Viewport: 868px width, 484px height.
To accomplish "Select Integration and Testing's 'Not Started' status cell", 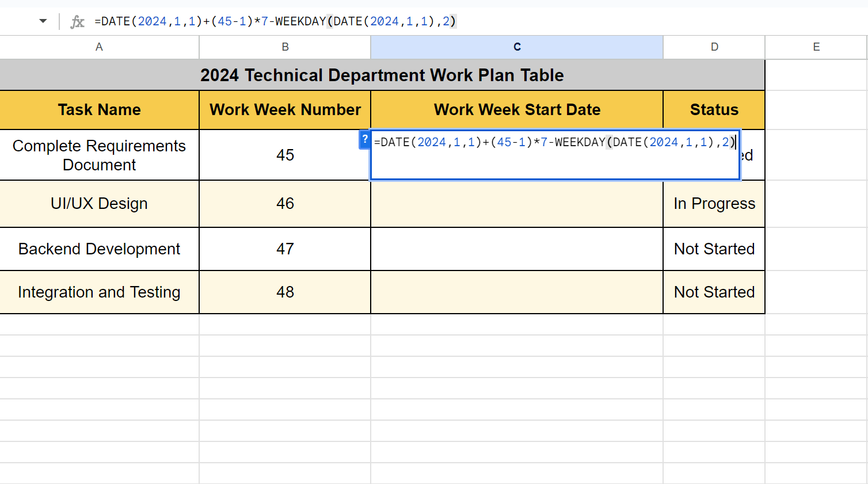I will (x=714, y=292).
